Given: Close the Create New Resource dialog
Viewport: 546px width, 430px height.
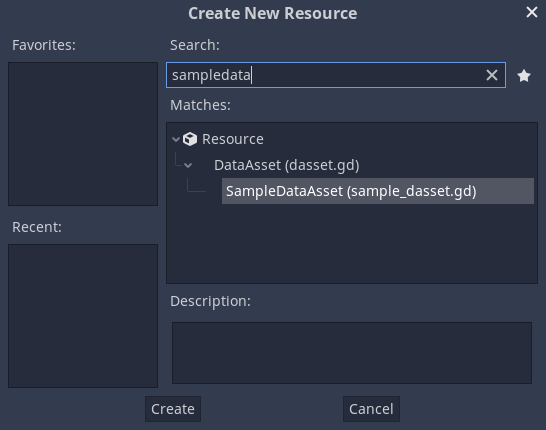Looking at the screenshot, I should (532, 12).
